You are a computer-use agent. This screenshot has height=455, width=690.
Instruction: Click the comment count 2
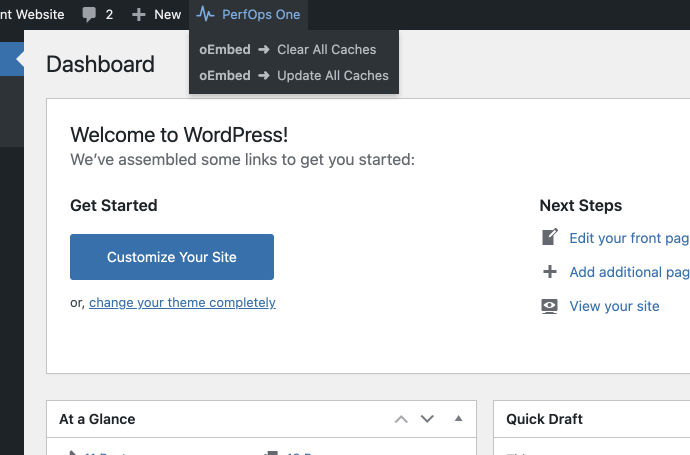109,15
